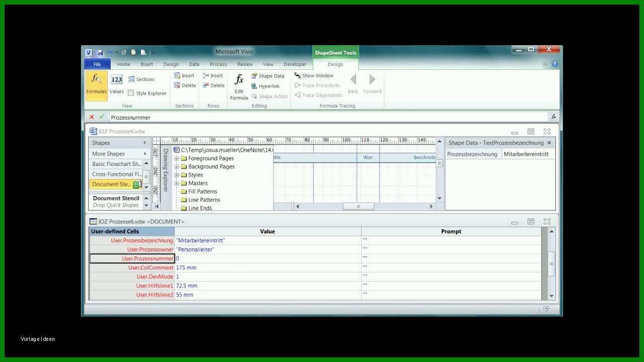Switch to the Insert ribbon tab
Viewport: 644px width, 362px height.
point(147,64)
